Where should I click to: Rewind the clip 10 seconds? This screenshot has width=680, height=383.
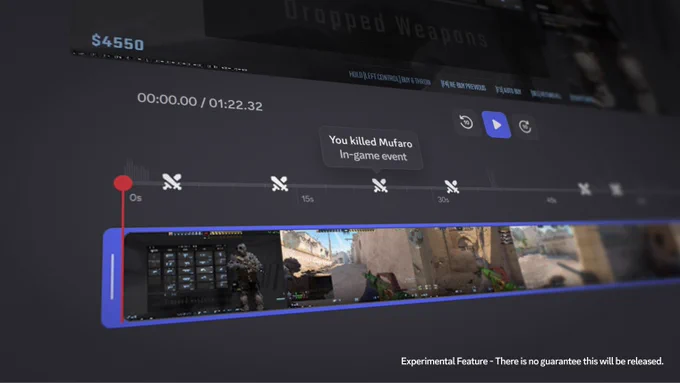466,122
